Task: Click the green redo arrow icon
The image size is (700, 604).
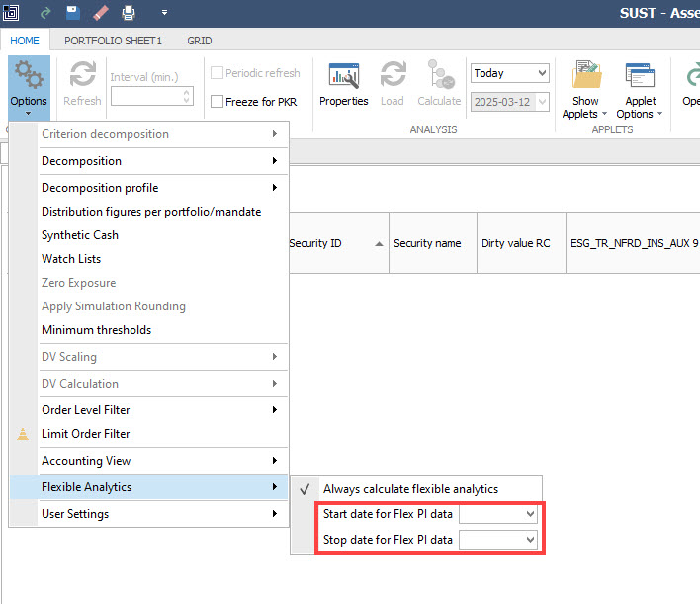Action: pyautogui.click(x=45, y=13)
